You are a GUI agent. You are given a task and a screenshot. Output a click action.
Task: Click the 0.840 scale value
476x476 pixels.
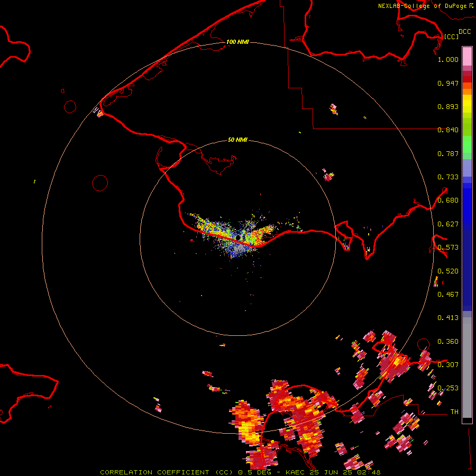point(448,130)
